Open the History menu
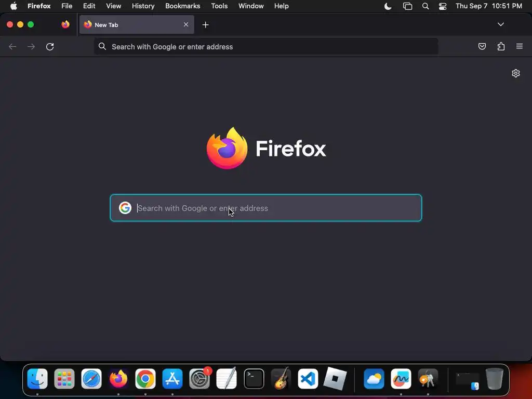 pos(143,6)
